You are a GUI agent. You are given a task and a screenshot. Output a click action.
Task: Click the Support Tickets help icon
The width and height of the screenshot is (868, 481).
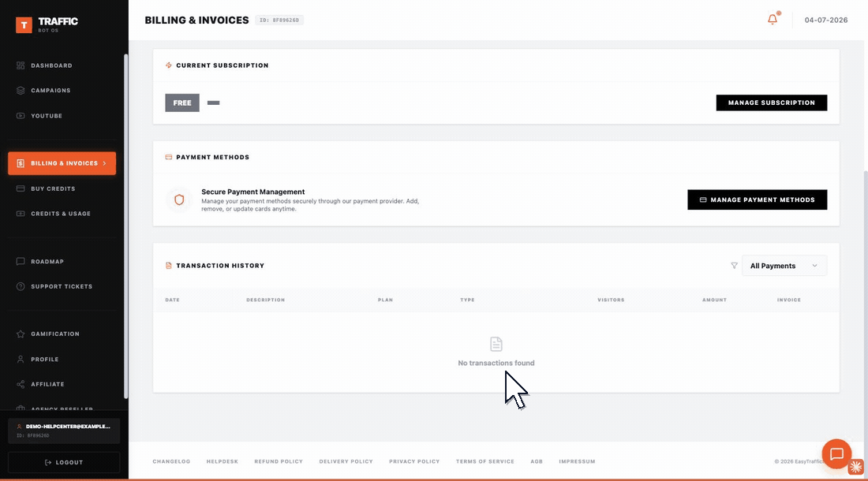point(21,286)
